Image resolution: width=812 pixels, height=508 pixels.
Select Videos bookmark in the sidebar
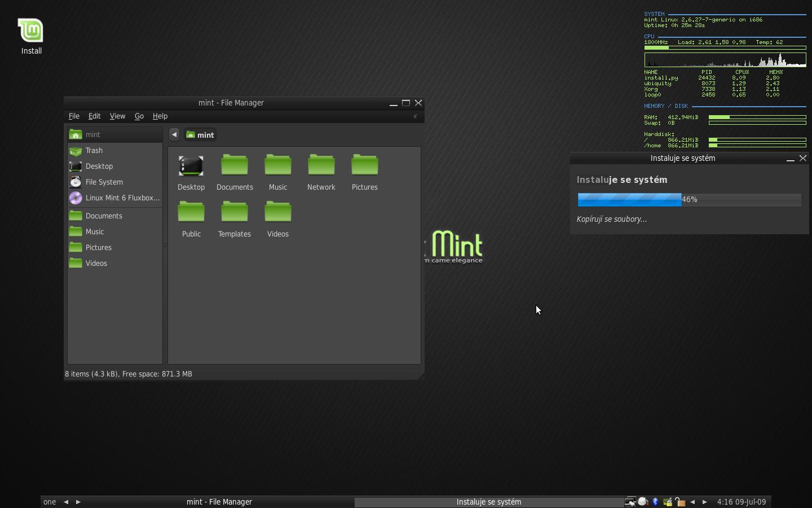(x=115, y=263)
